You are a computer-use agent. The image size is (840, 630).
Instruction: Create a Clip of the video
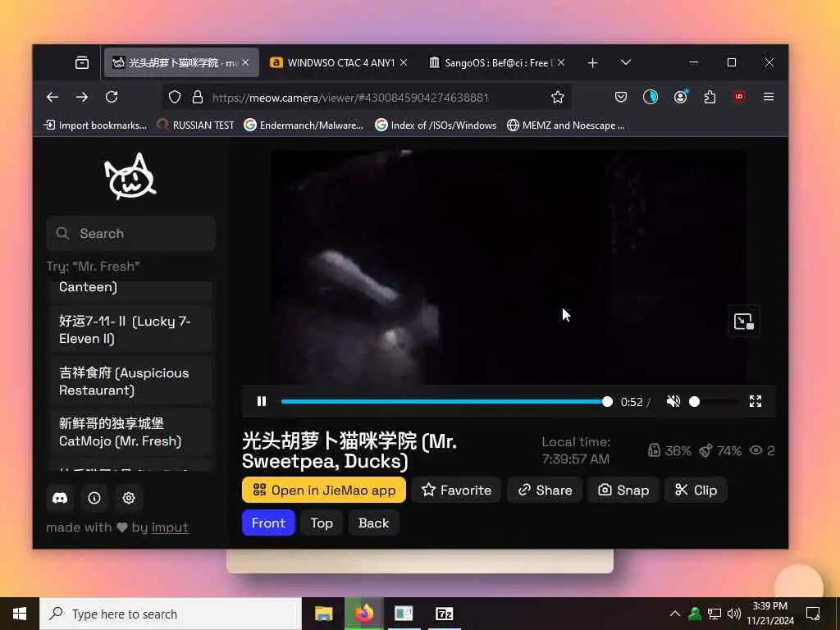[x=696, y=490]
